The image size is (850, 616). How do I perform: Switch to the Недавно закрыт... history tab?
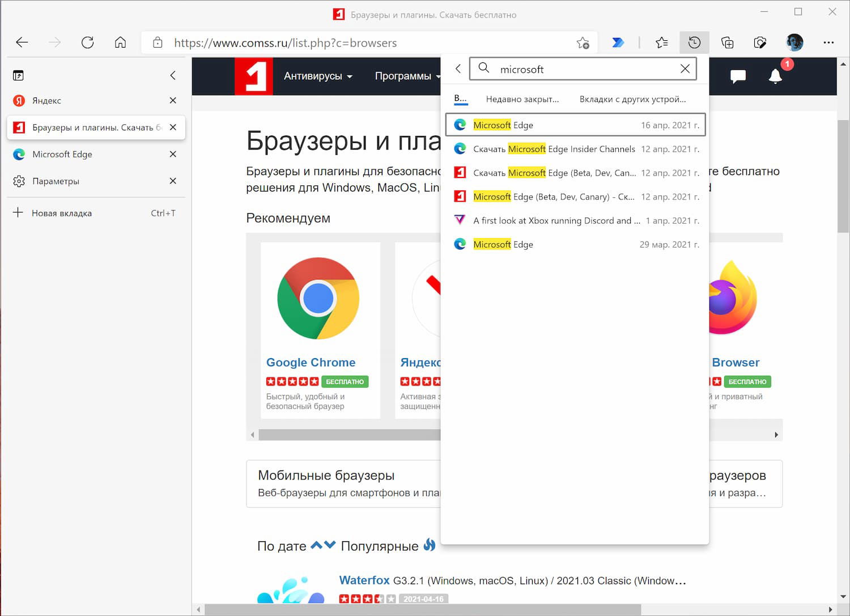tap(522, 99)
